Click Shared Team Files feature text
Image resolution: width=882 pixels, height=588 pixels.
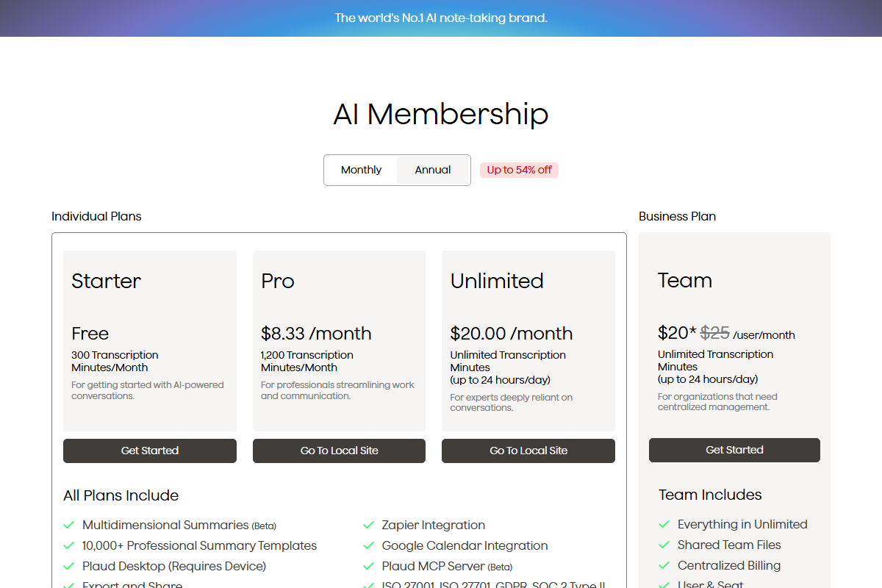pos(729,545)
